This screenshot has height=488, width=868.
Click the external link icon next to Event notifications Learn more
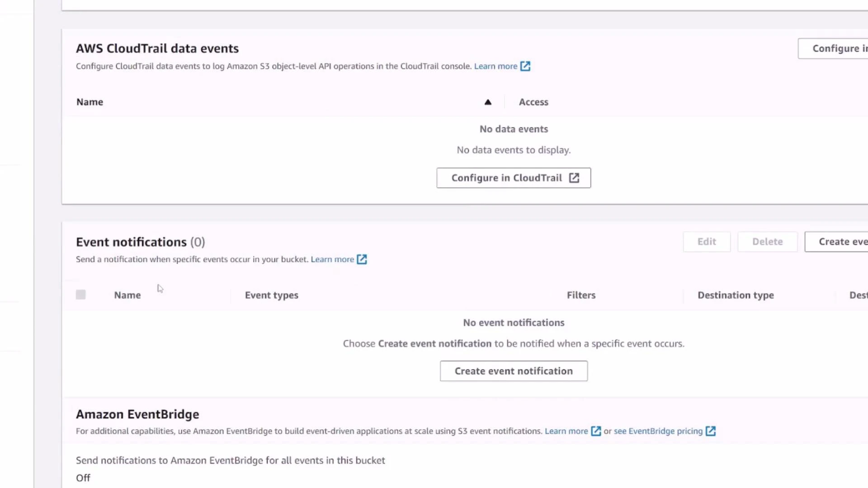pyautogui.click(x=362, y=259)
